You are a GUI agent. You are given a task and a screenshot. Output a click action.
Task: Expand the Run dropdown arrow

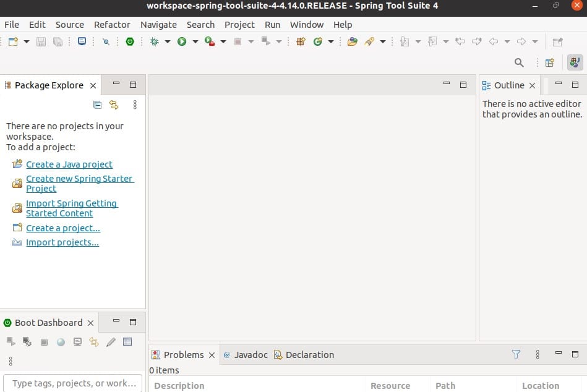coord(195,41)
